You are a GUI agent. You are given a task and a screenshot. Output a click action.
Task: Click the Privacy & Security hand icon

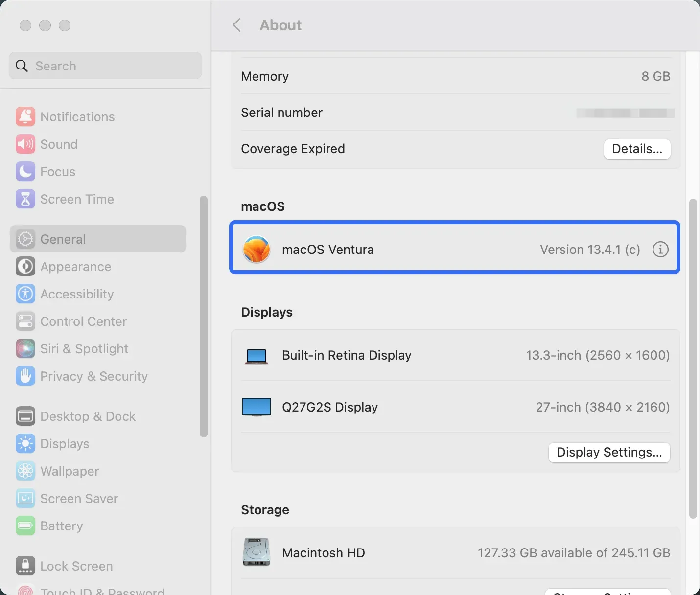(x=25, y=376)
